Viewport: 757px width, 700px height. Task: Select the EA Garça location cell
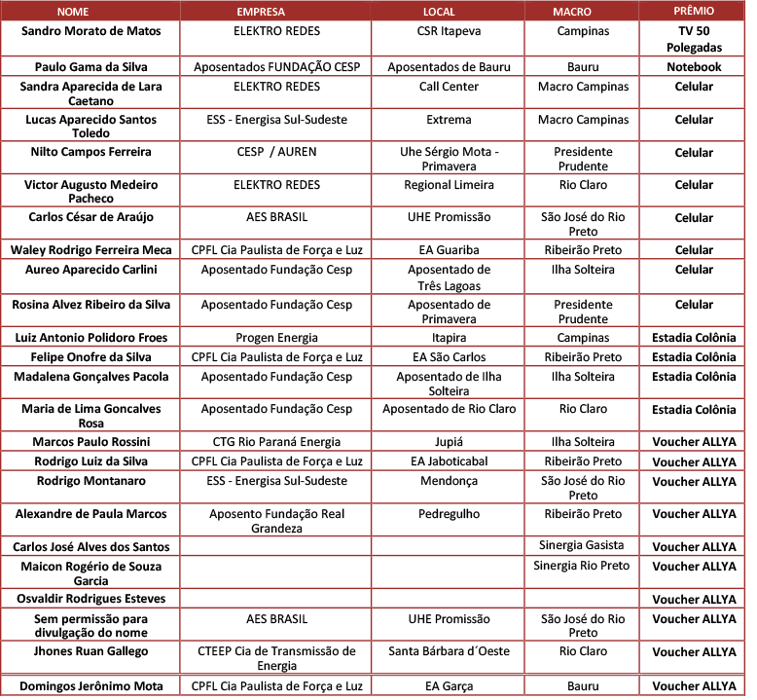tap(449, 686)
